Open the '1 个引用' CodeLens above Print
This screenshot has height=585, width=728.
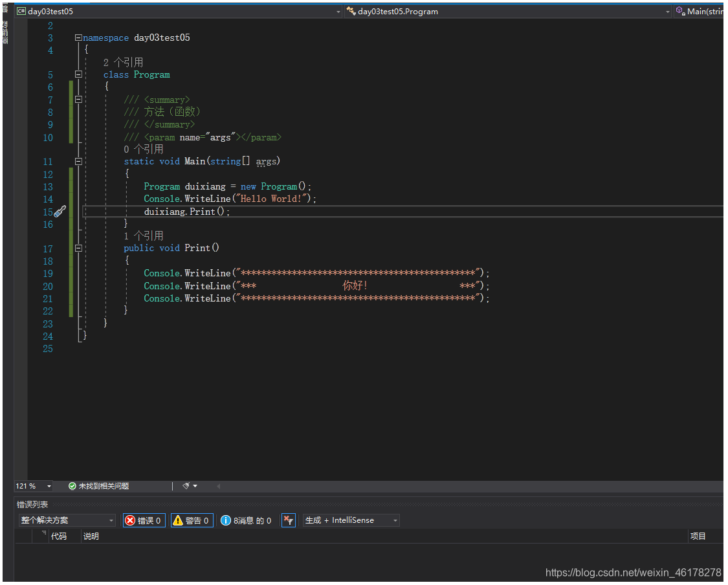(144, 236)
